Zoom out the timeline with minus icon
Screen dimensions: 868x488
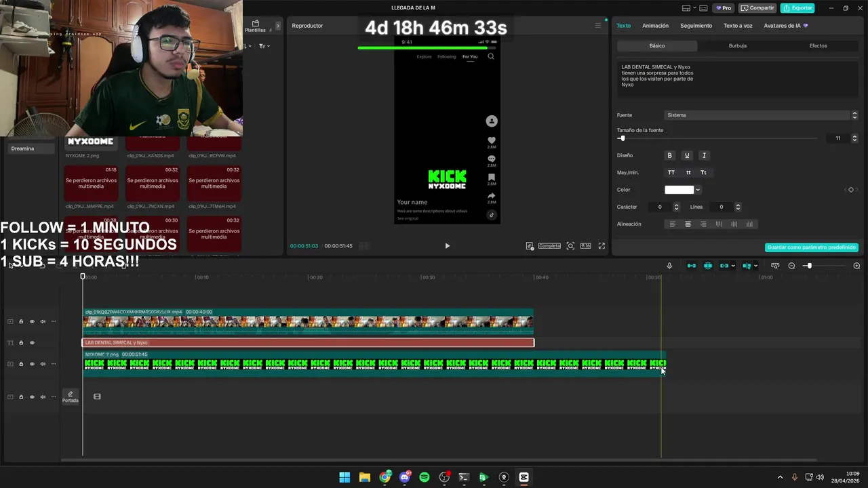click(x=791, y=266)
